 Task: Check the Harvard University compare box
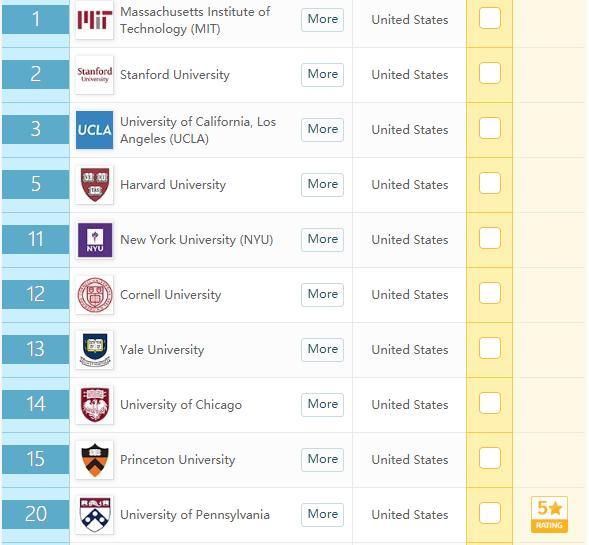pyautogui.click(x=489, y=183)
